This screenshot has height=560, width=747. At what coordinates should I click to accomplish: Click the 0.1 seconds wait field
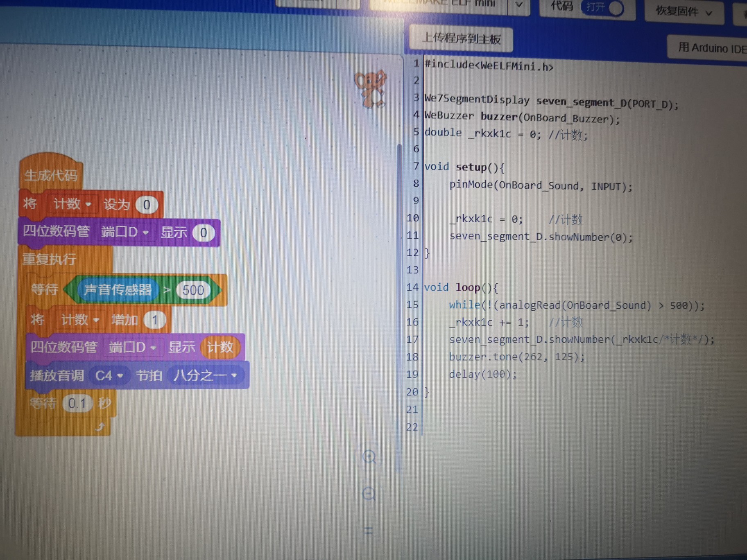coord(77,404)
